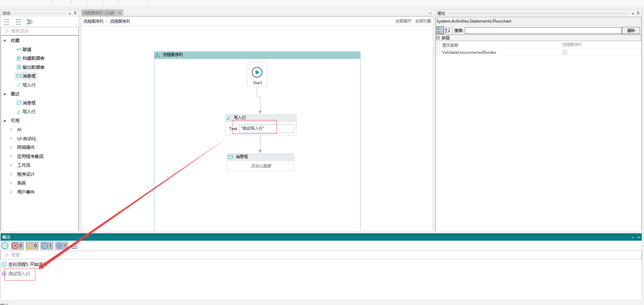Viewport: 644px width, 305px height.
Task: Expand the 工作流 category
Action: pyautogui.click(x=11, y=165)
